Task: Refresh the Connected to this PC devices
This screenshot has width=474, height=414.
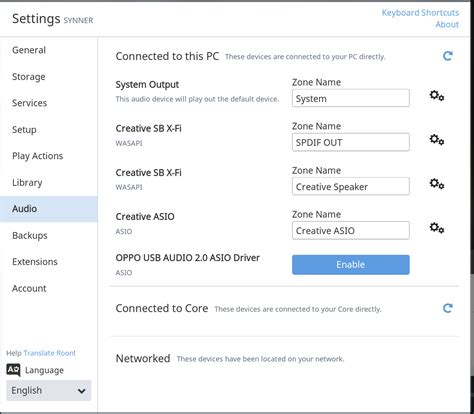Action: pyautogui.click(x=448, y=56)
